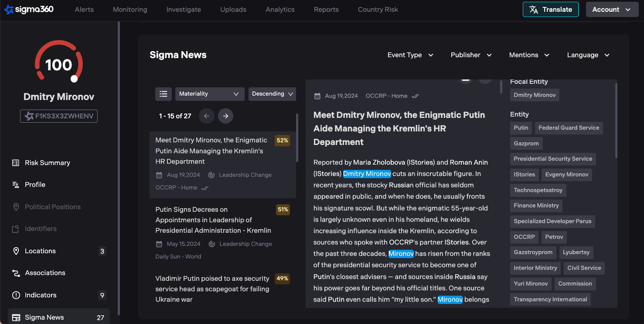
Task: Open the Materiality sort dropdown
Action: click(209, 94)
